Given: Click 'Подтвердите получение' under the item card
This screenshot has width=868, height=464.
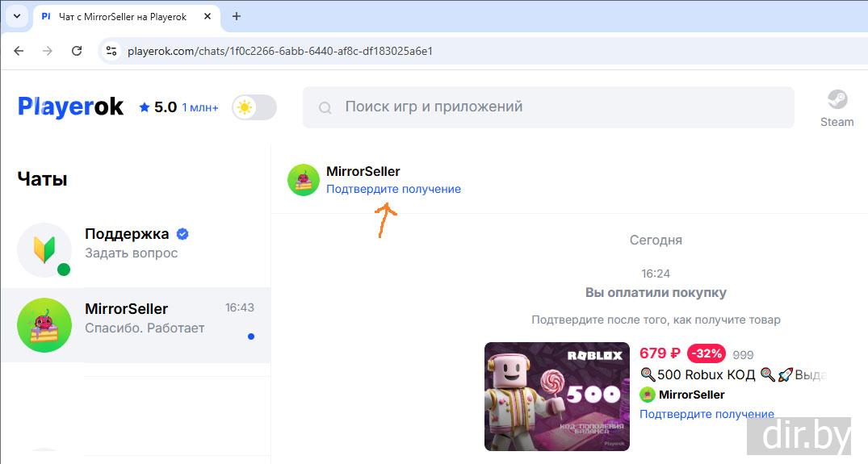Looking at the screenshot, I should pyautogui.click(x=707, y=414).
